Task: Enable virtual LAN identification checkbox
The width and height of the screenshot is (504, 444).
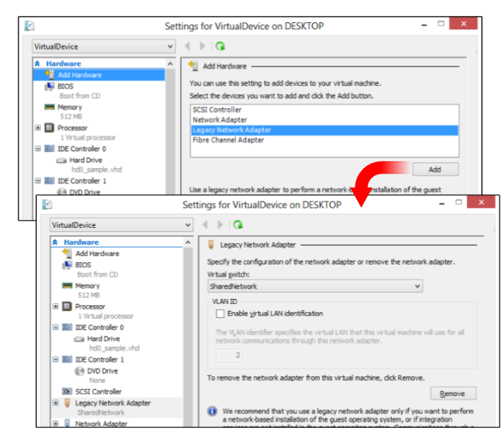Action: (x=220, y=314)
